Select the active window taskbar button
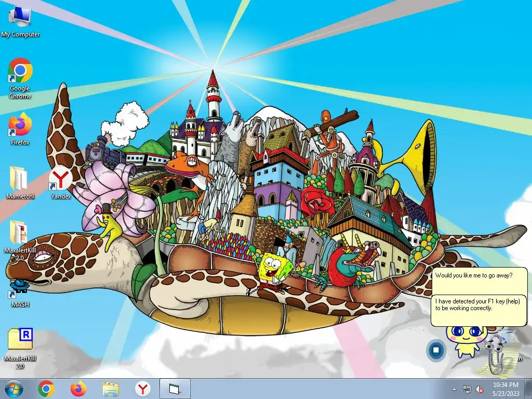Image resolution: width=532 pixels, height=399 pixels. (175, 389)
